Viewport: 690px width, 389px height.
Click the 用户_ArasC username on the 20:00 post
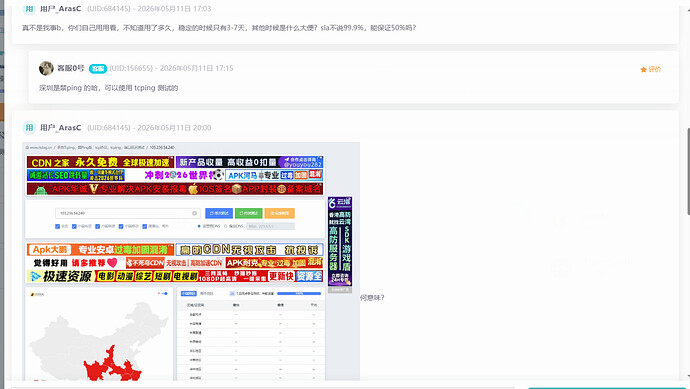point(61,128)
